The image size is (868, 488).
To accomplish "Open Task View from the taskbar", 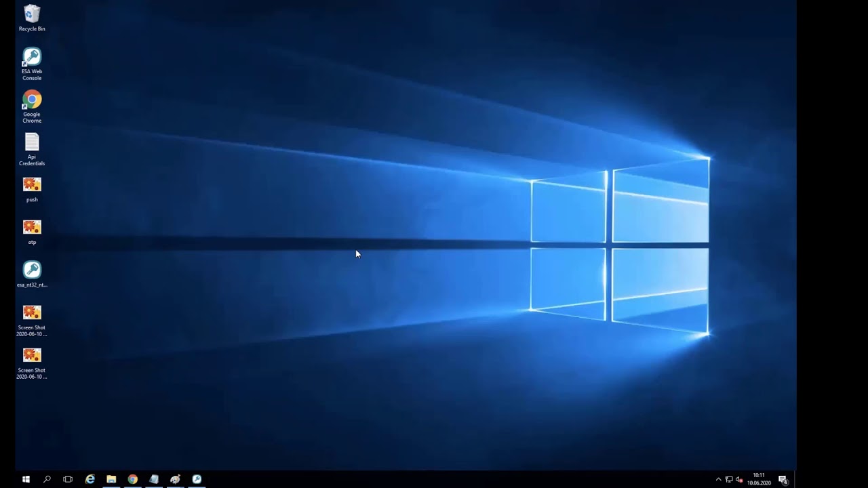I will [x=68, y=479].
